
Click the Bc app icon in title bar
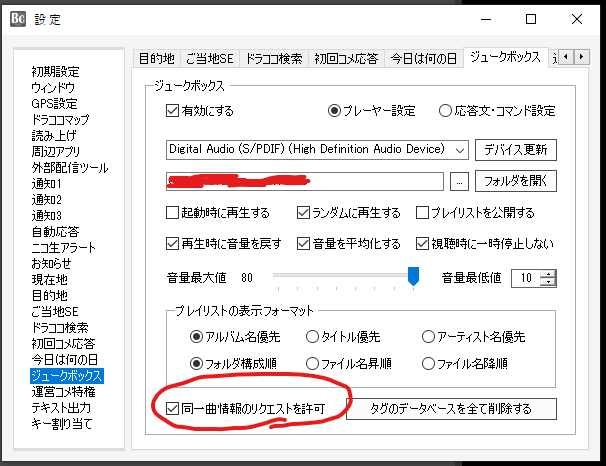coord(18,19)
